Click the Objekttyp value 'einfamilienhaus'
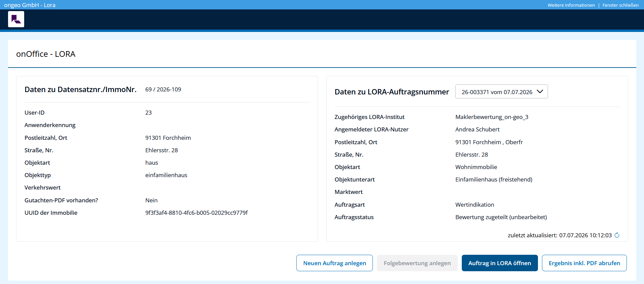Screen dimensions: 644x284 tap(166, 175)
